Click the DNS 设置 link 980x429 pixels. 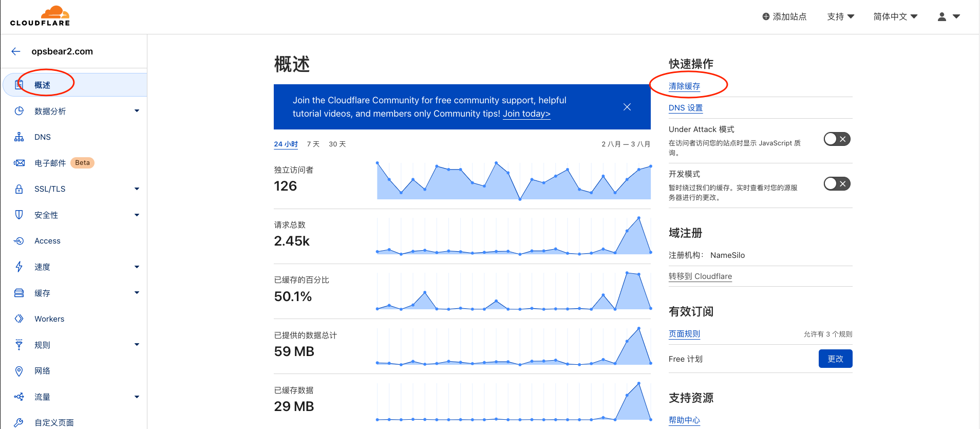(x=686, y=108)
